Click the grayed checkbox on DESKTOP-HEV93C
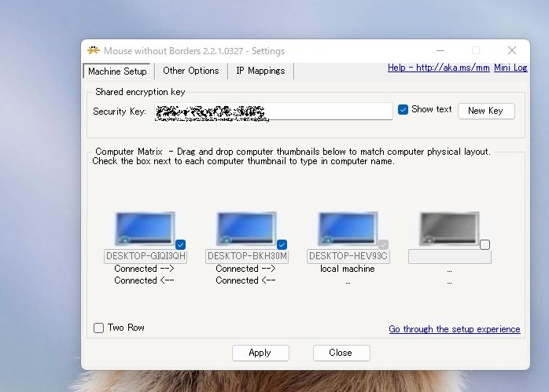This screenshot has height=392, width=549. (383, 244)
